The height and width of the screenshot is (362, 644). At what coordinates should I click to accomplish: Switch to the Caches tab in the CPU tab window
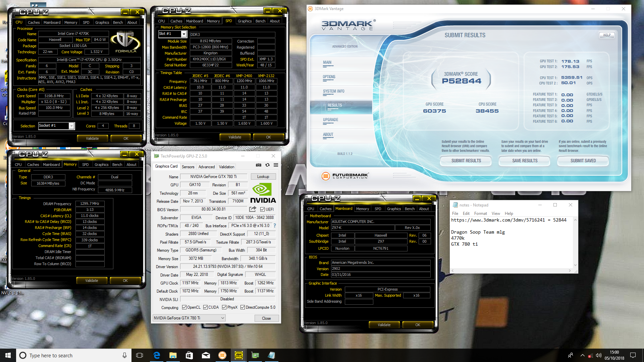point(34,22)
